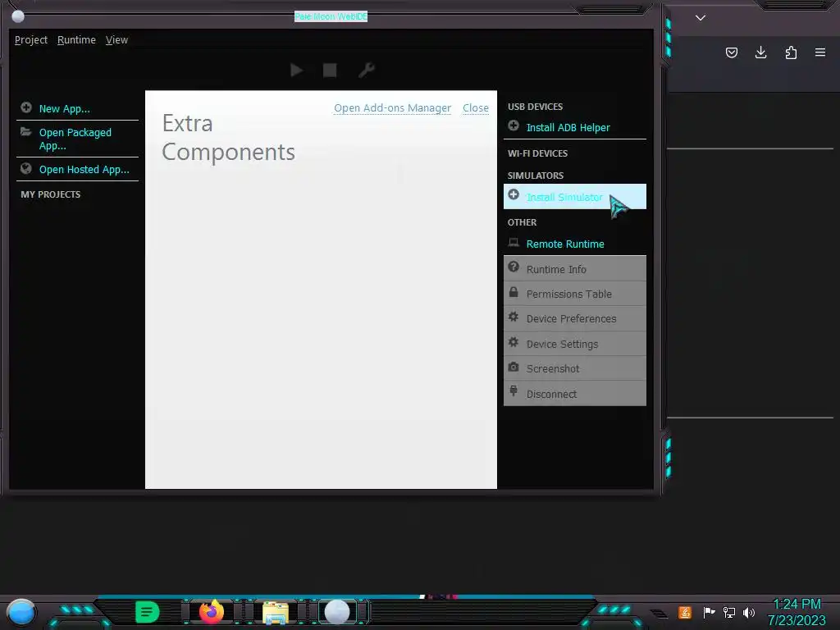Open the green notes app on the taskbar
The width and height of the screenshot is (840, 630).
148,612
